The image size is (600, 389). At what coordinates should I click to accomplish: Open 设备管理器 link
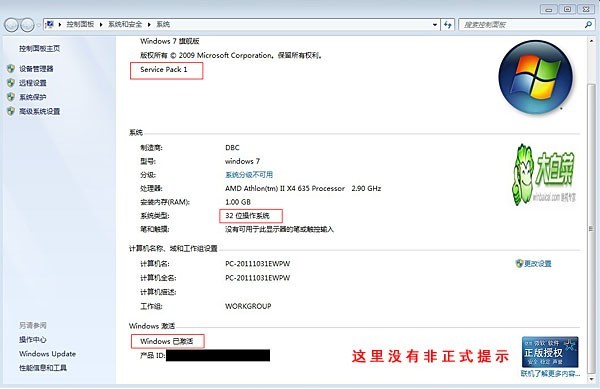pyautogui.click(x=36, y=69)
